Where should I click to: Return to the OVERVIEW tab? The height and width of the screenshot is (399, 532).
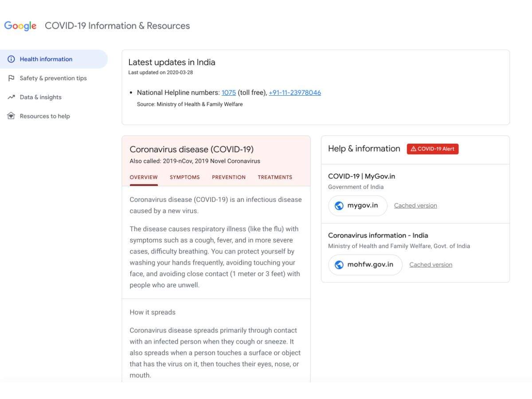(143, 177)
